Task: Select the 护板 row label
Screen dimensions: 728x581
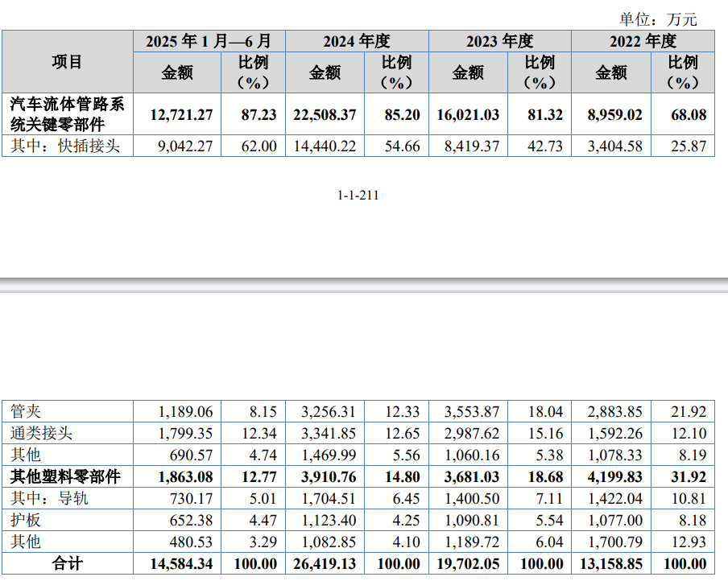Action: click(x=27, y=520)
